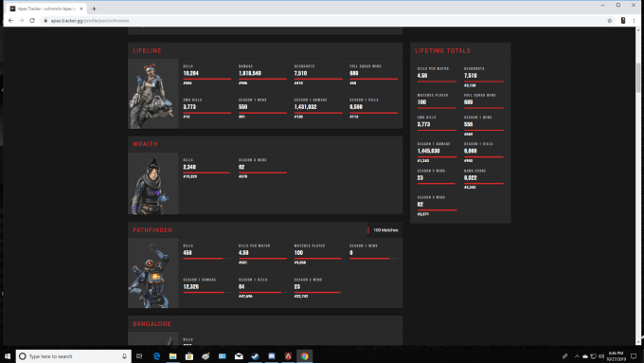Open the browser extension icon
Screen dimensions: 644x363
(x=623, y=21)
